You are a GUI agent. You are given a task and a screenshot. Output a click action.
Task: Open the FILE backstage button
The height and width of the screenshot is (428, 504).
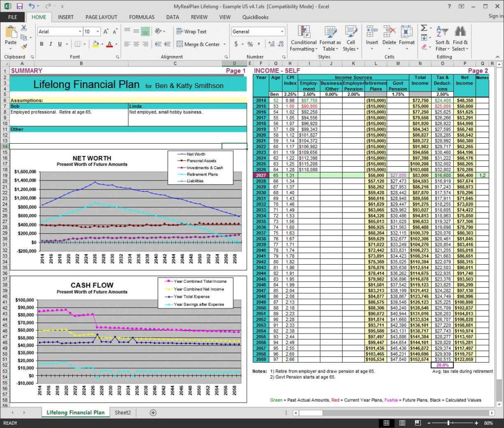12,17
